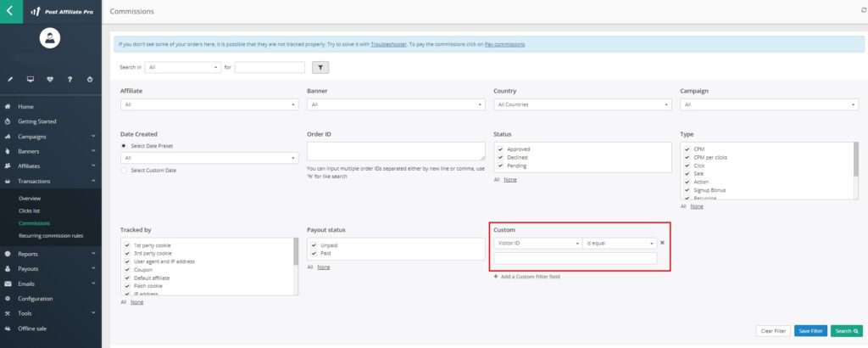Image resolution: width=868 pixels, height=348 pixels.
Task: Click the pencil edit icon in sidebar
Action: [10, 79]
